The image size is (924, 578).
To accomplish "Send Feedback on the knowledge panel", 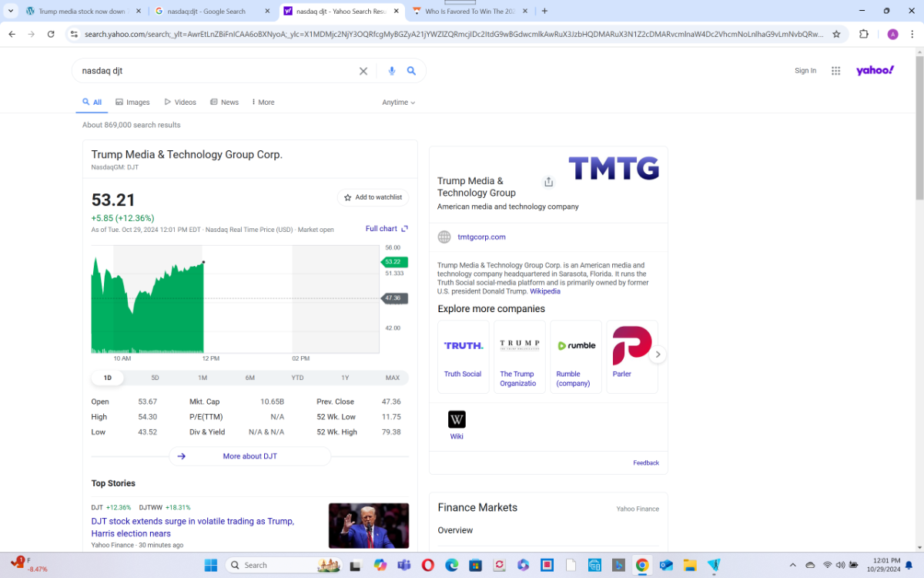I will 646,463.
